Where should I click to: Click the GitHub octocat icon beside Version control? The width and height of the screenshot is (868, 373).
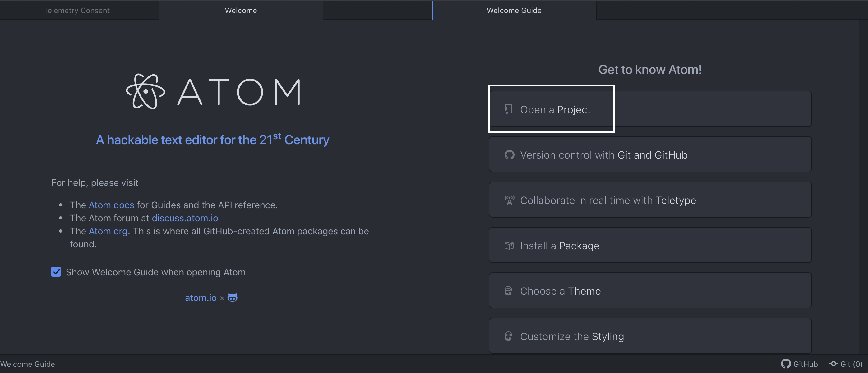(x=509, y=155)
